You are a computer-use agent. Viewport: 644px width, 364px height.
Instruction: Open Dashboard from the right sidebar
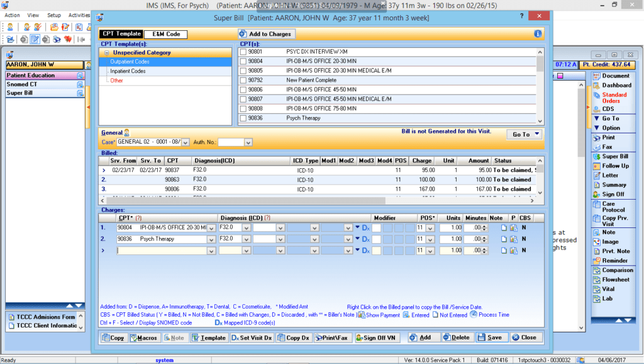point(616,85)
